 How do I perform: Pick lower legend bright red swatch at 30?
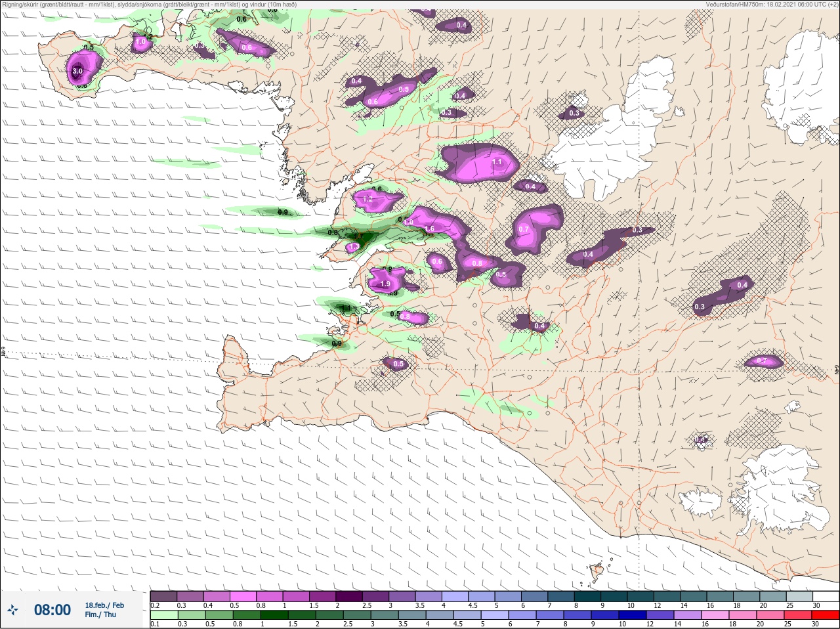(x=826, y=615)
